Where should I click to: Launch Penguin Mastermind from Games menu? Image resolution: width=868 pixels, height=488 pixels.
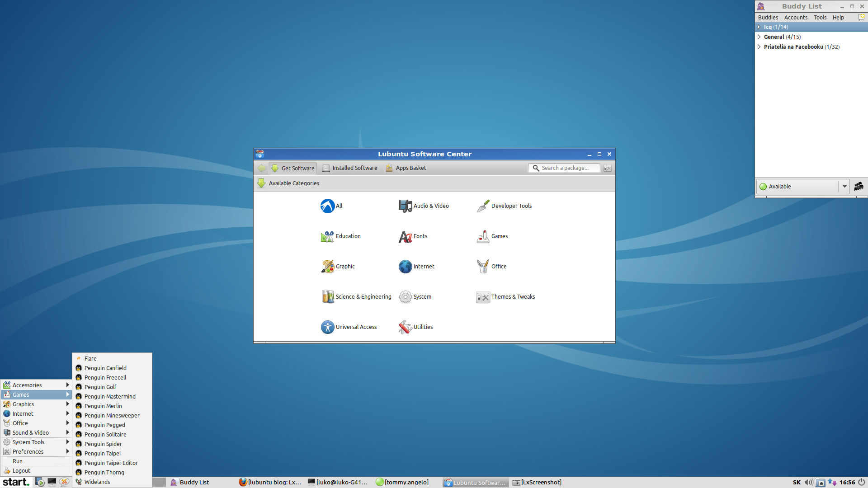(112, 396)
